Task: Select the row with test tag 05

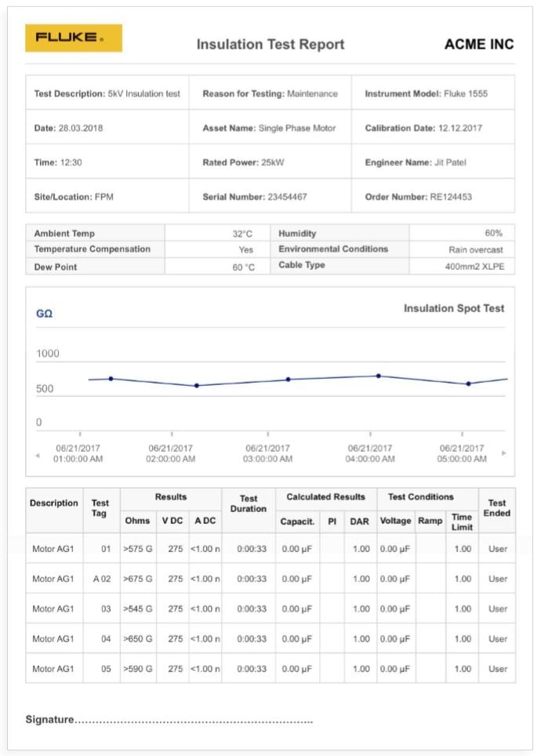Action: pyautogui.click(x=270, y=669)
